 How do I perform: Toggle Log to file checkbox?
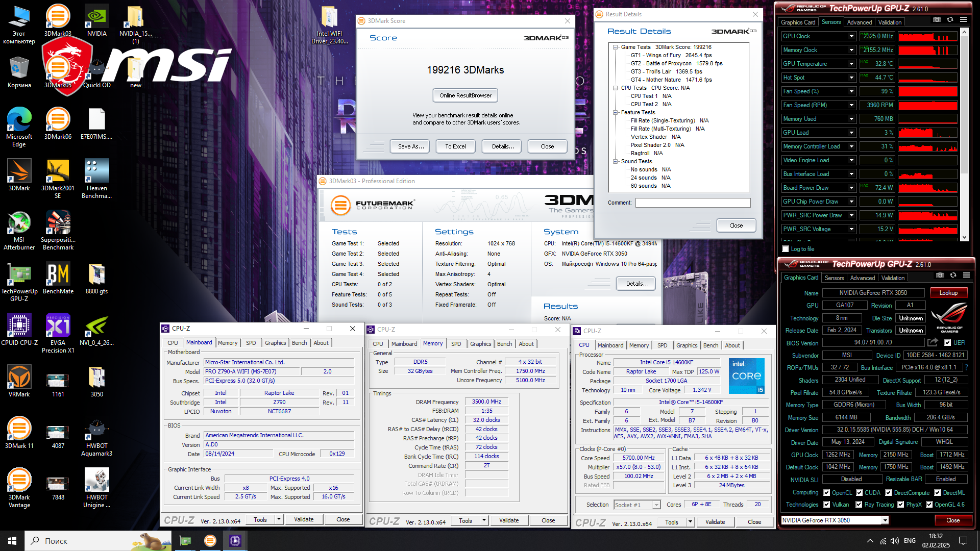click(x=786, y=249)
